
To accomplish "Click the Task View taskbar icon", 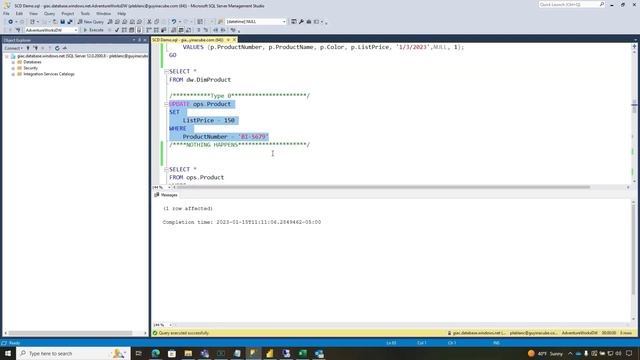I will tap(139, 353).
